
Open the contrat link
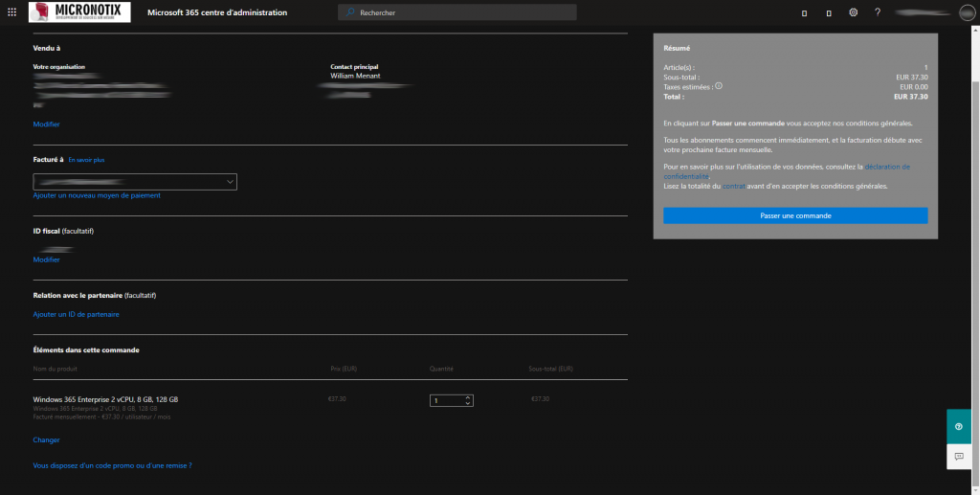pyautogui.click(x=734, y=187)
